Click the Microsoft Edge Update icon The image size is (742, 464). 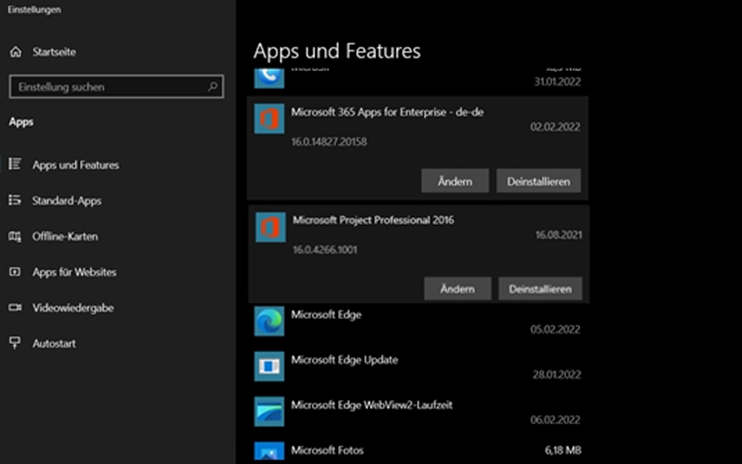[269, 367]
